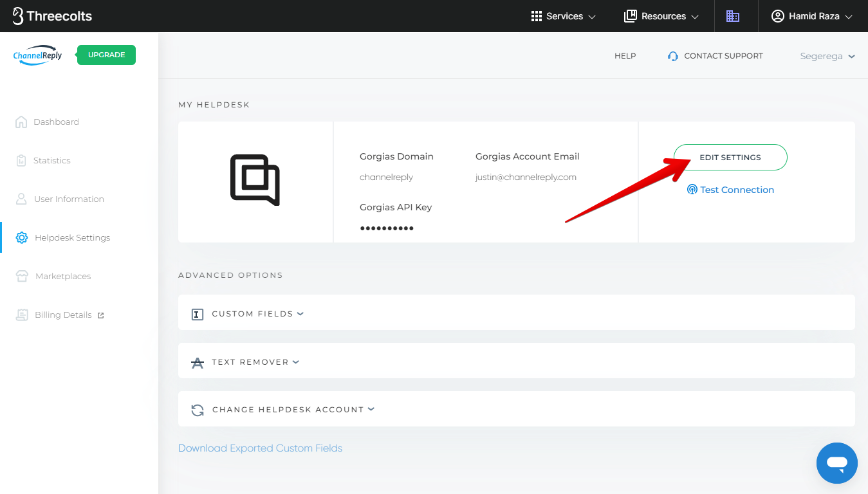
Task: Click the 'Gorgias Account Email' label
Action: pyautogui.click(x=527, y=156)
